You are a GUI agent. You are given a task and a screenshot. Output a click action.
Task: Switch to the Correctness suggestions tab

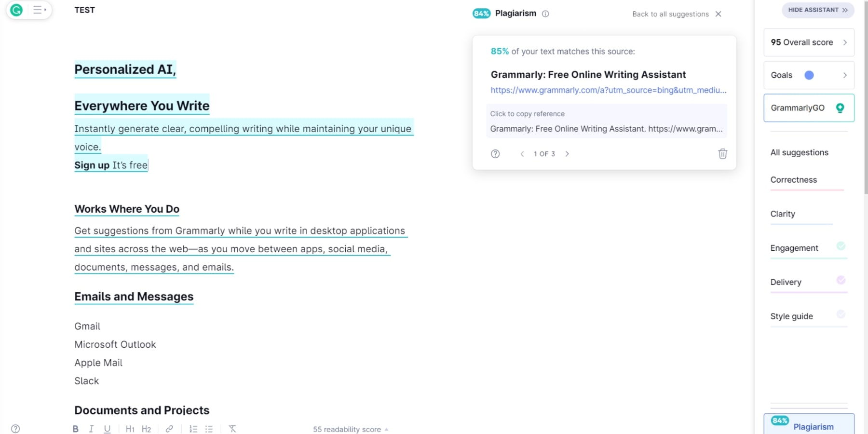click(793, 179)
